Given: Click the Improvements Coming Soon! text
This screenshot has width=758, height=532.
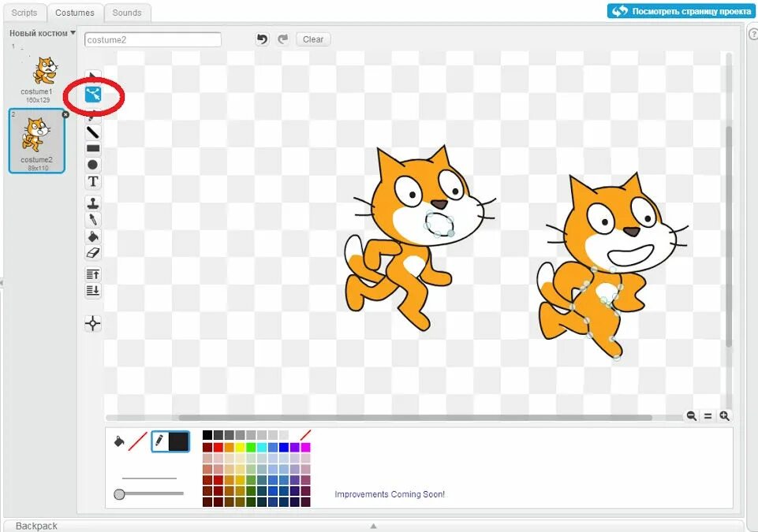Looking at the screenshot, I should [x=390, y=494].
